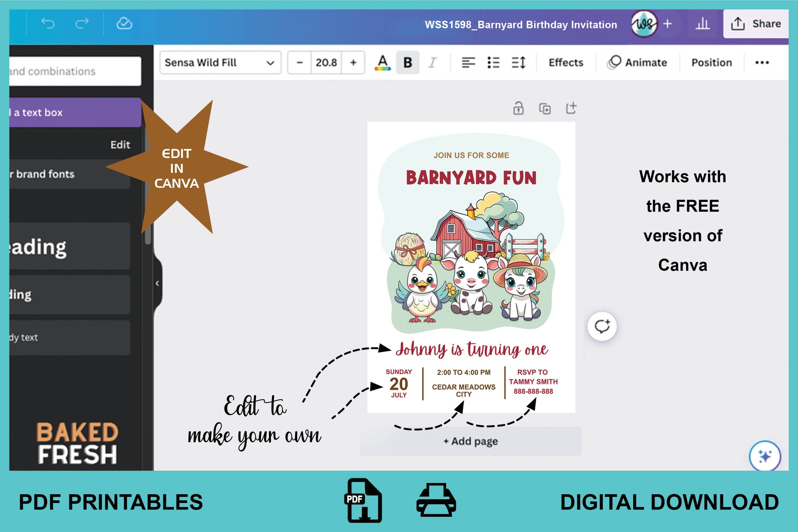This screenshot has width=798, height=532.
Task: Open the magic assistant sparkle button
Action: [764, 456]
